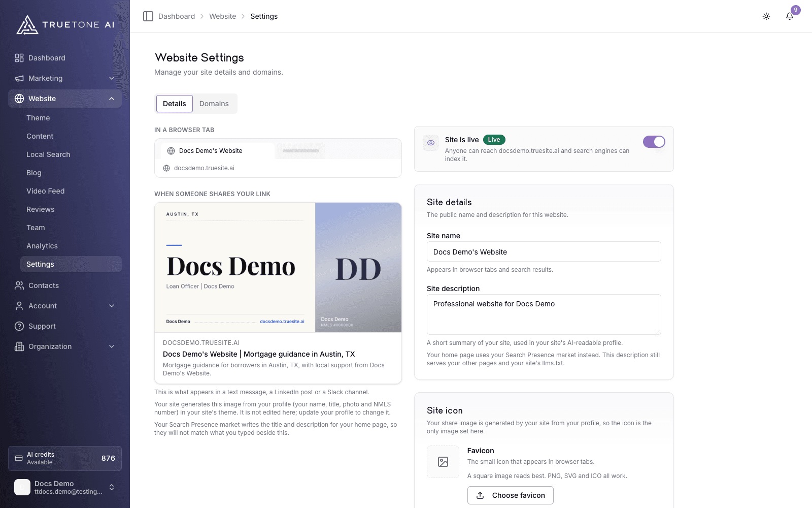Click the notification count badge 9

796,10
